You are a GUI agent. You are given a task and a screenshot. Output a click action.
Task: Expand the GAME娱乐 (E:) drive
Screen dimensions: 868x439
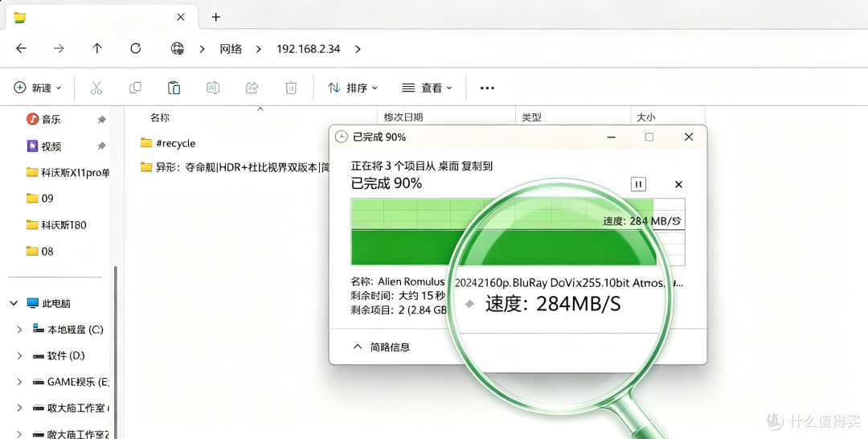[x=19, y=381]
